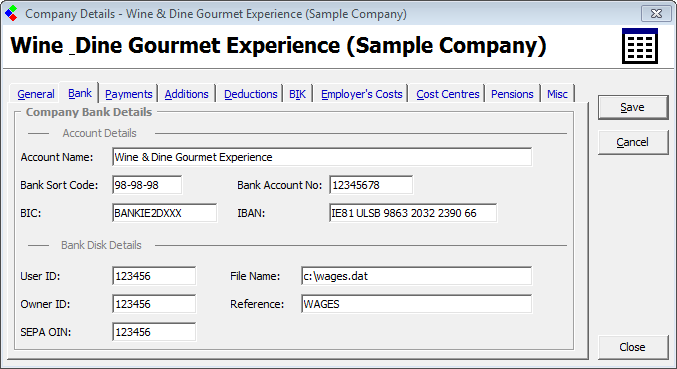Screen dimensions: 677x369
Task: Edit the Reference field containing WAGES
Action: pos(416,304)
